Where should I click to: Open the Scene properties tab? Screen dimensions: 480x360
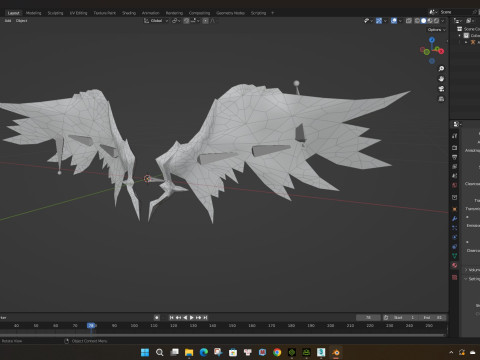click(455, 176)
